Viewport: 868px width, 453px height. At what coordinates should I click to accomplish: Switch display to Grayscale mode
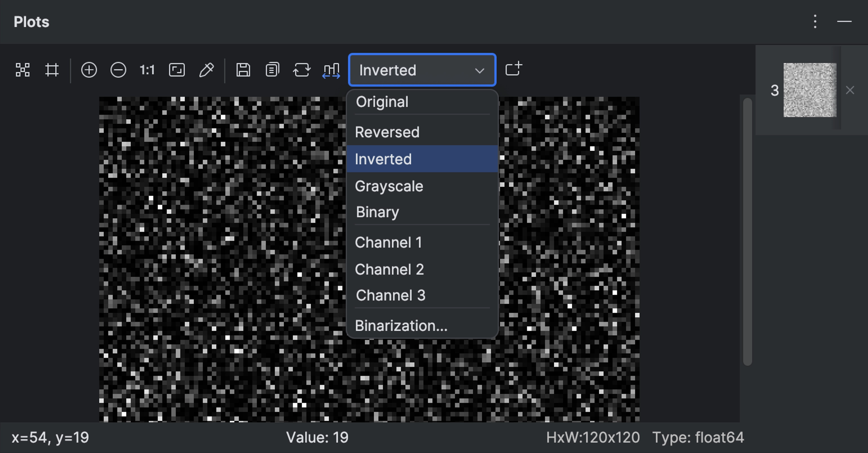pos(389,186)
